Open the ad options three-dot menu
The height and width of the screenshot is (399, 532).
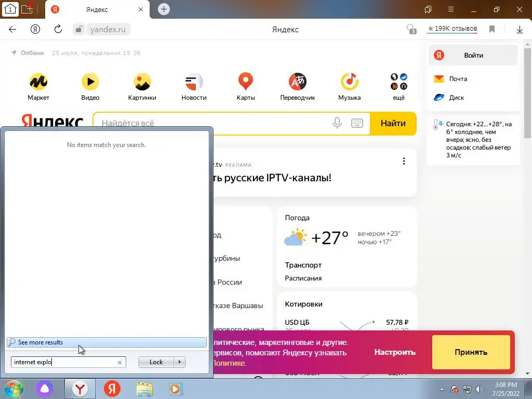click(404, 161)
